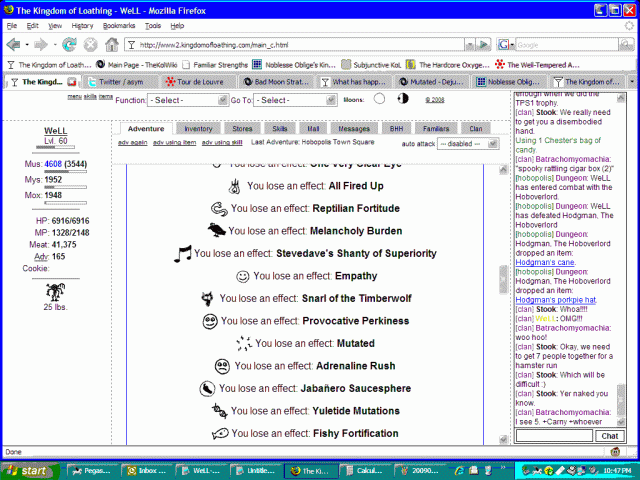Open the Go To select dropdown
640x480 pixels.
click(286, 100)
